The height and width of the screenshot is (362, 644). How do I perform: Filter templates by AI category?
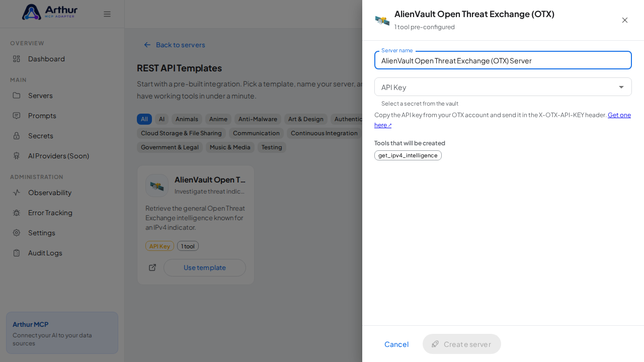point(162,119)
